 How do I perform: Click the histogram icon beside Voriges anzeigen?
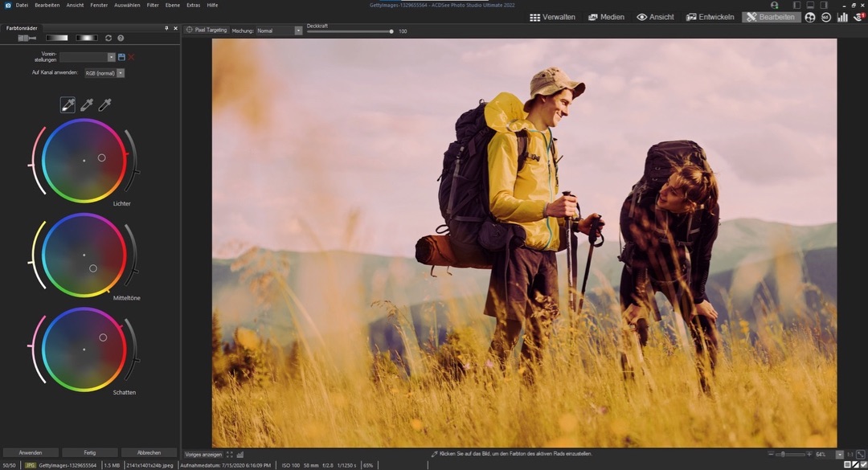coord(240,455)
